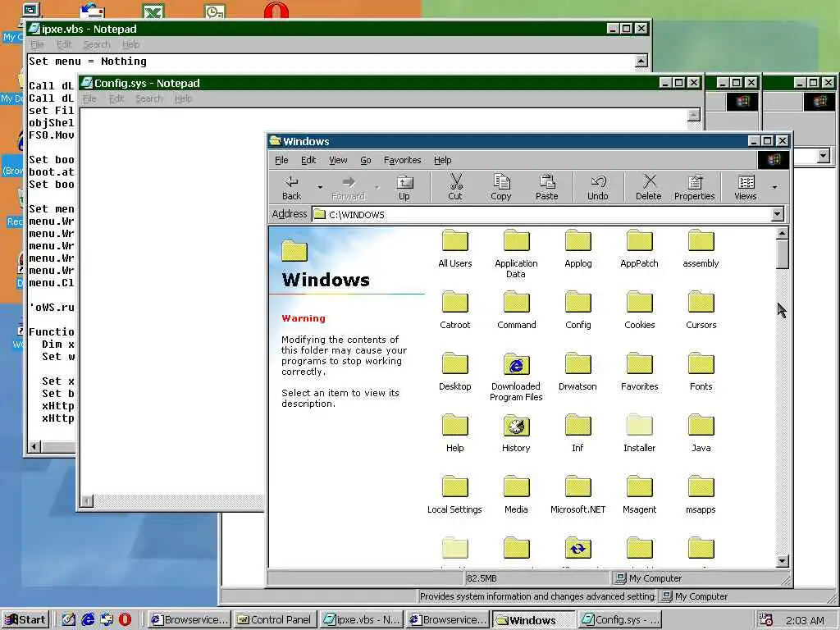Select the Command folder
The height and width of the screenshot is (630, 840).
point(517,311)
